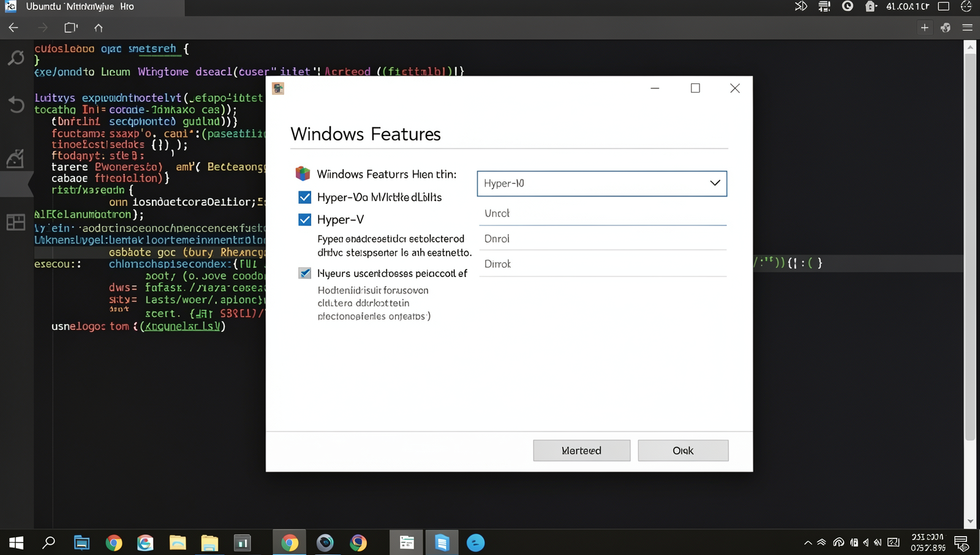Image resolution: width=980 pixels, height=555 pixels.
Task: Add a new tab with the plus icon
Action: click(924, 28)
